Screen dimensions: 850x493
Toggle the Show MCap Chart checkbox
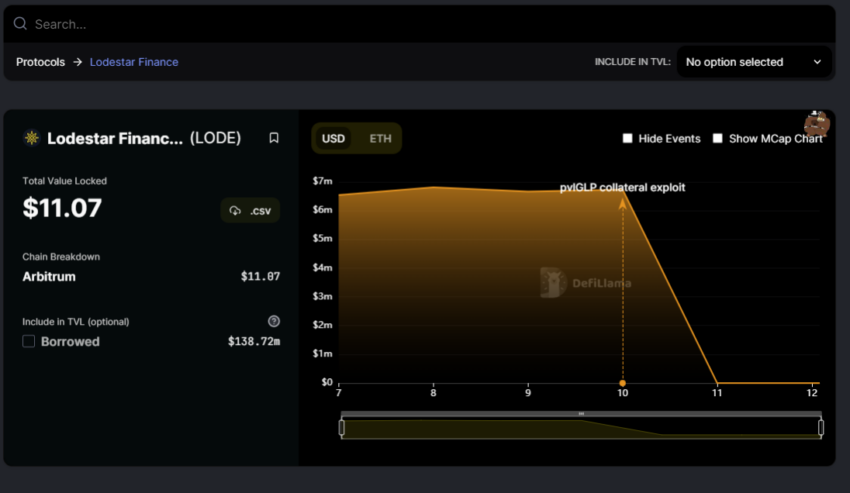[x=717, y=138]
